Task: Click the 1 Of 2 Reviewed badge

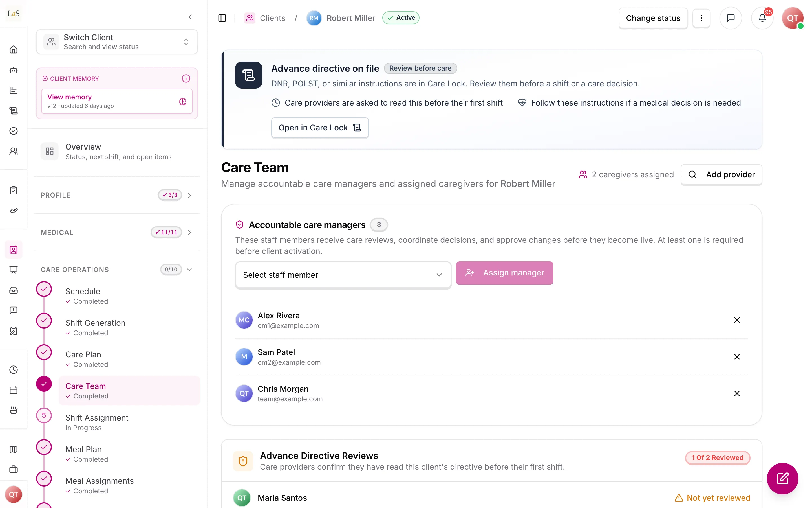Action: point(717,457)
